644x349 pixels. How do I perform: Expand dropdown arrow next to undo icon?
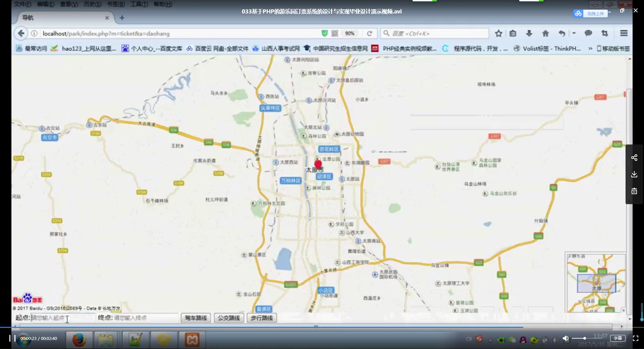[574, 33]
